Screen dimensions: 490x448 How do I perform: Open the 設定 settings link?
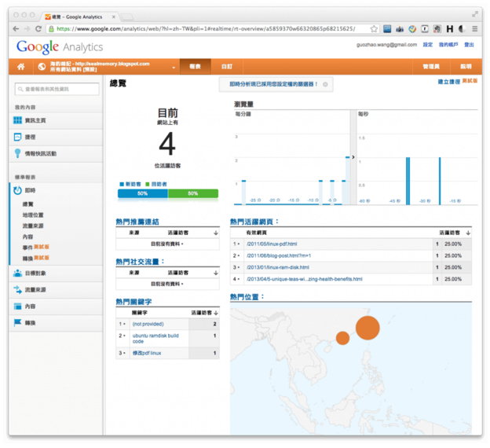[x=428, y=45]
